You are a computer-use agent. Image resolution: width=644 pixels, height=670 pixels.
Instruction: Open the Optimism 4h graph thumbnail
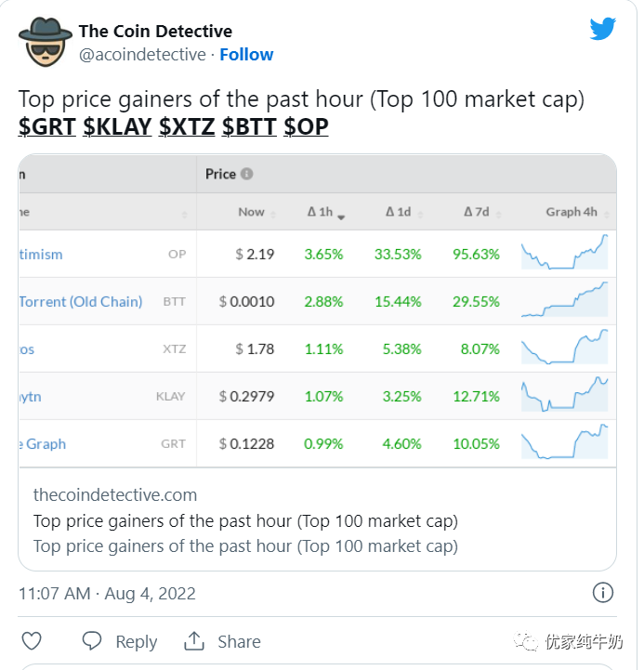pos(565,253)
